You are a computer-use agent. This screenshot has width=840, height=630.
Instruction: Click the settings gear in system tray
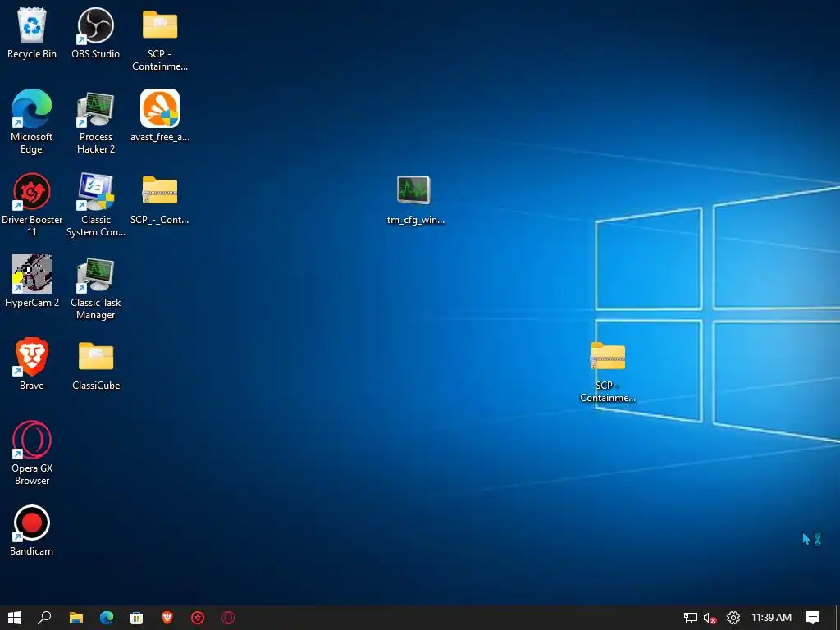click(x=733, y=618)
